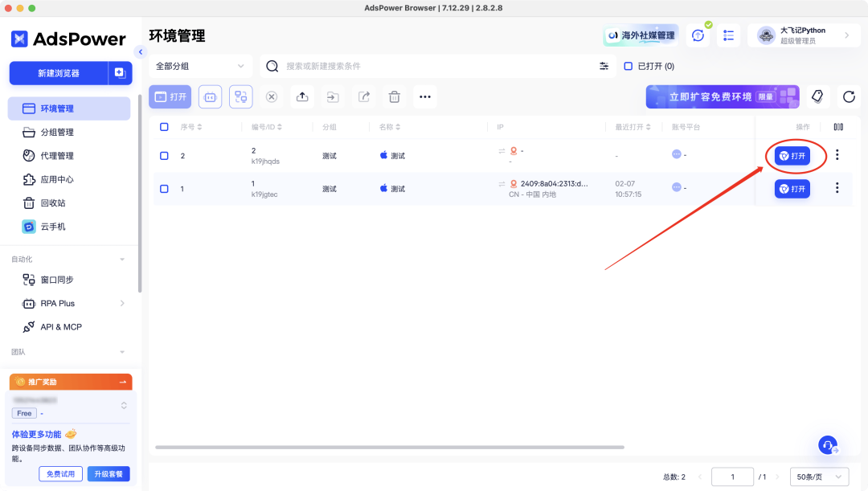The height and width of the screenshot is (491, 868).
Task: Click the share profile toolbar icon
Action: (364, 97)
